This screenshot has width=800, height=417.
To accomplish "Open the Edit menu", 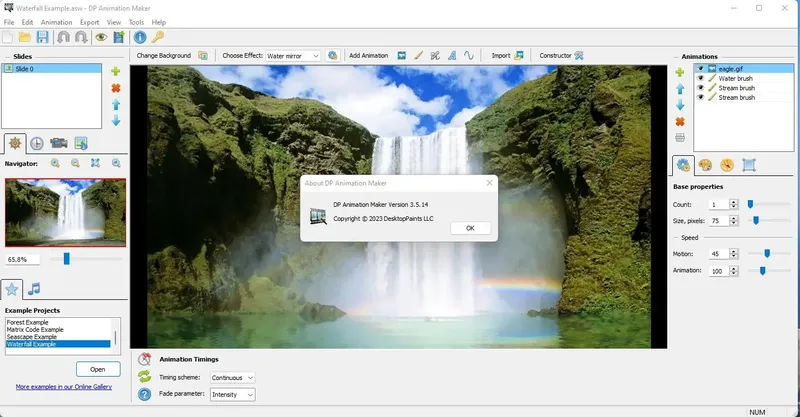I will pyautogui.click(x=27, y=22).
